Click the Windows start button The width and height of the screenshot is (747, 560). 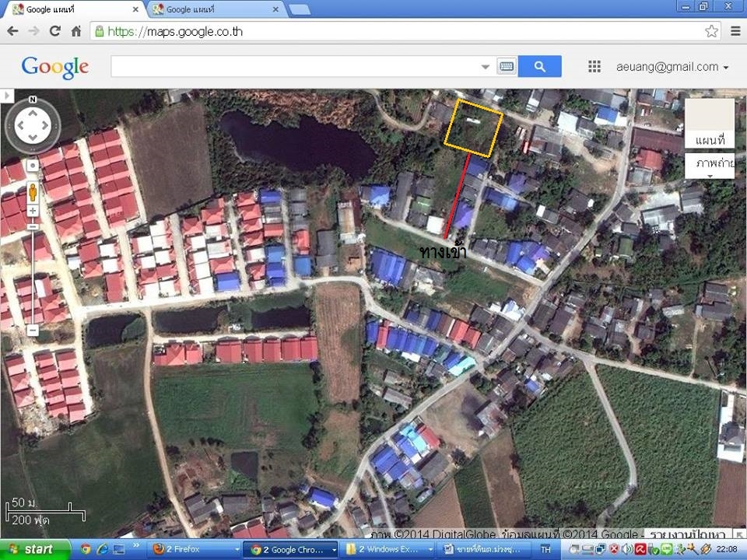(31, 549)
